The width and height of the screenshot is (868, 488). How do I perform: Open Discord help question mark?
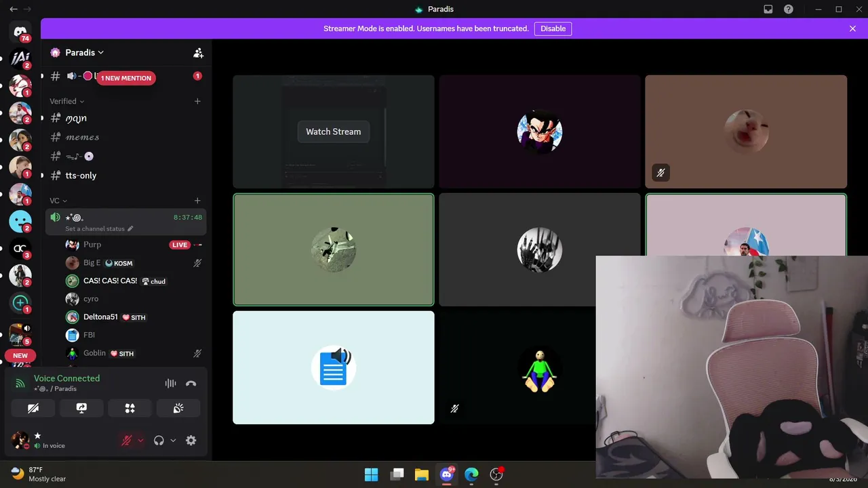point(789,9)
